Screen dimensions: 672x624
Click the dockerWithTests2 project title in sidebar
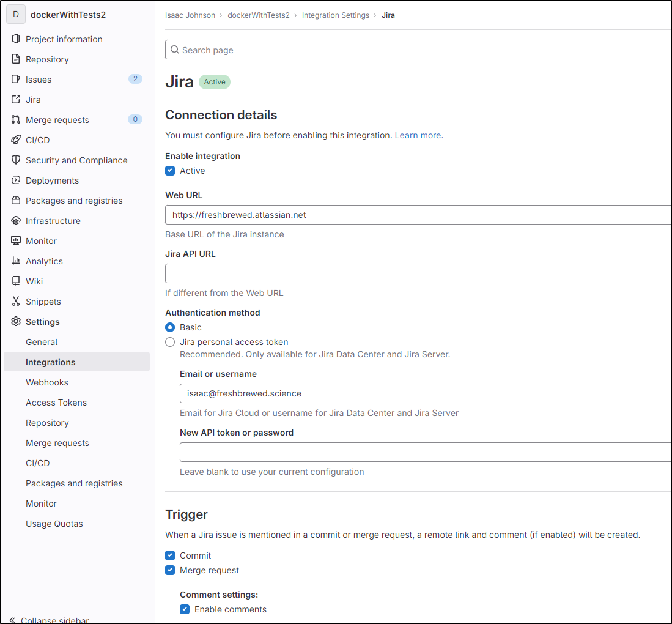tap(68, 15)
